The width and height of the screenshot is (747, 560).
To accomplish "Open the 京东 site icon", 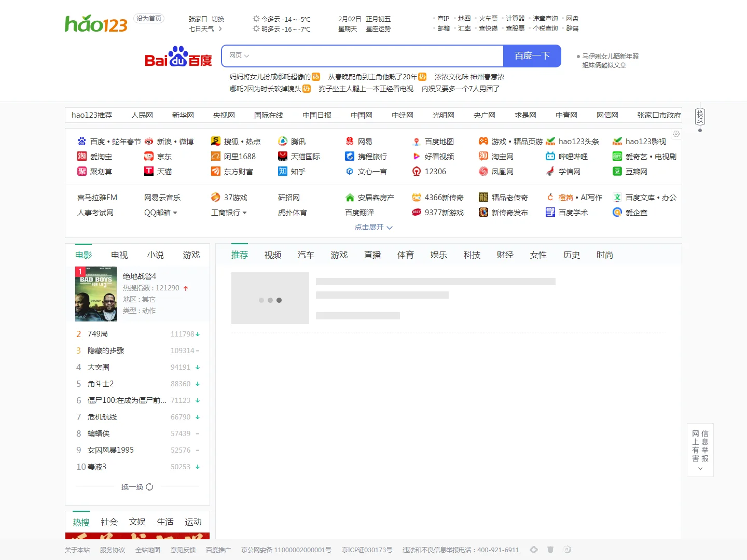I will 149,156.
